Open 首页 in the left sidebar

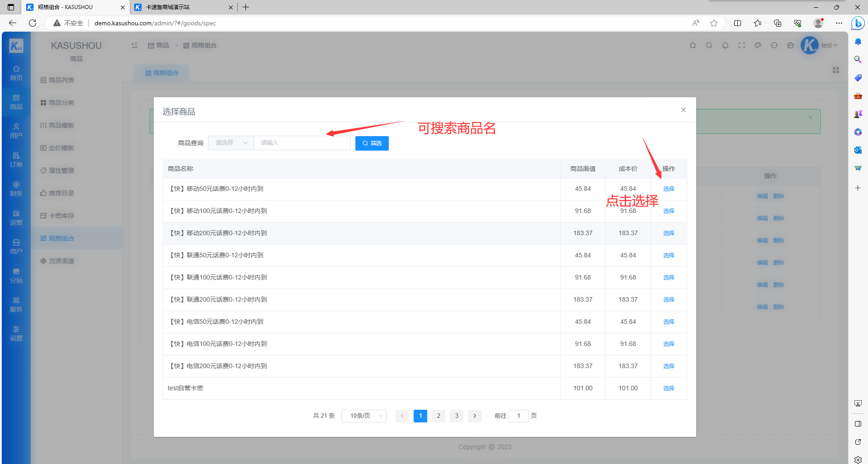(16, 73)
